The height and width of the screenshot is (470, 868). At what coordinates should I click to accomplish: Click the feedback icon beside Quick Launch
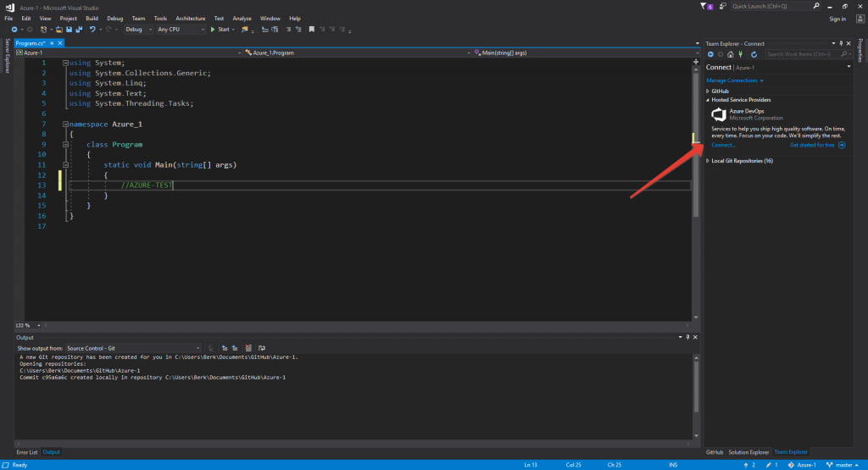[722, 6]
